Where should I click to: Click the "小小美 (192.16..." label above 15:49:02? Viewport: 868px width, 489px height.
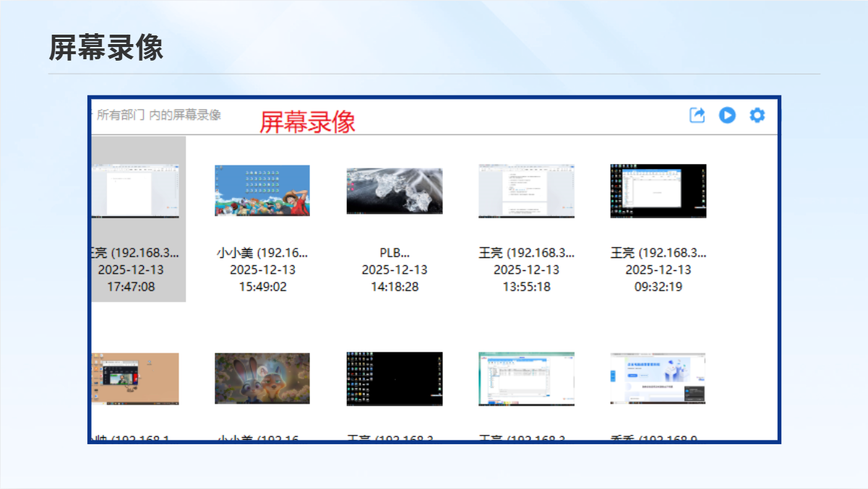(x=262, y=253)
